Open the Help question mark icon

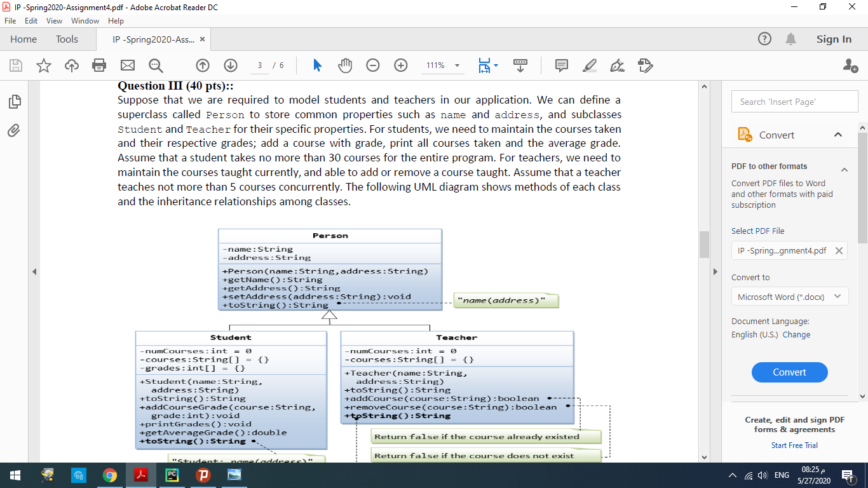tap(765, 39)
